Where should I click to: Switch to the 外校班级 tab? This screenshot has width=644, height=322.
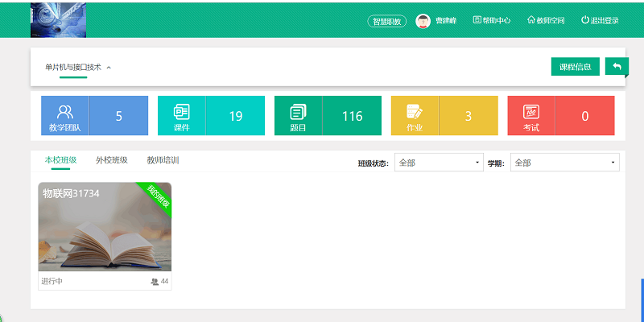(x=111, y=160)
